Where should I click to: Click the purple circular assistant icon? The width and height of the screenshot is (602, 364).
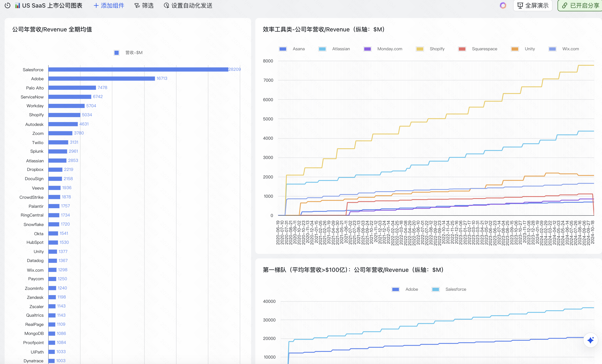pos(503,5)
